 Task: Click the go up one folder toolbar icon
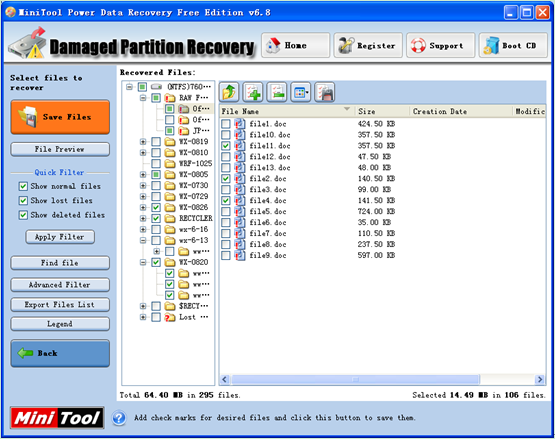(x=229, y=92)
